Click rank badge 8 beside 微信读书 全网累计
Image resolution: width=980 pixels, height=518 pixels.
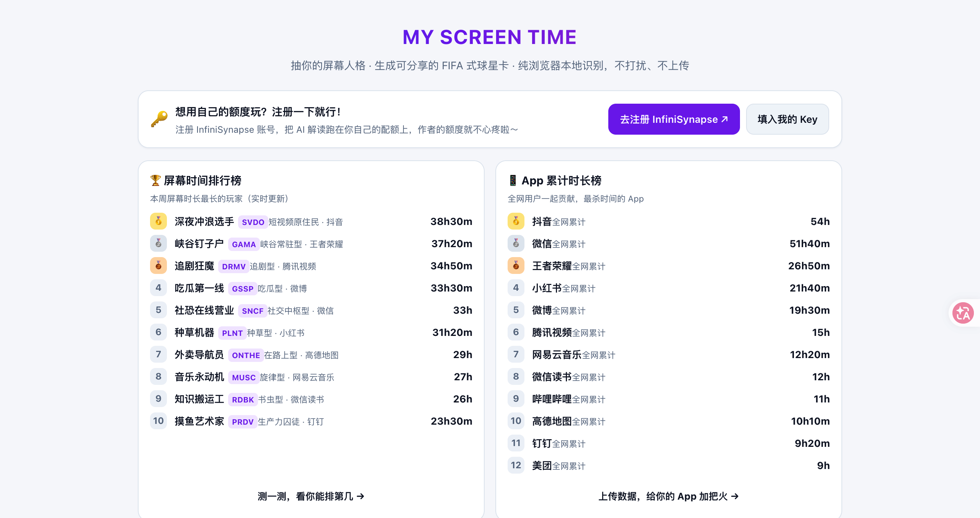pyautogui.click(x=516, y=376)
